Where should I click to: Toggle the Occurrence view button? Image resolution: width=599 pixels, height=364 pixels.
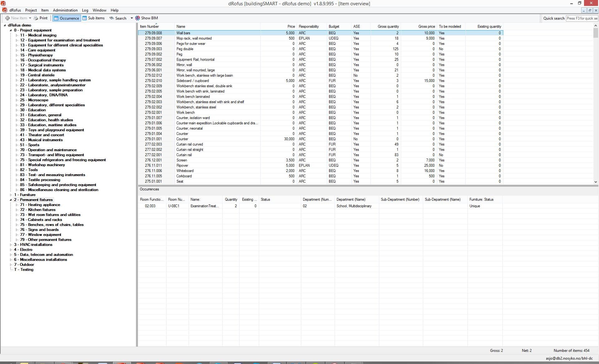(x=66, y=18)
